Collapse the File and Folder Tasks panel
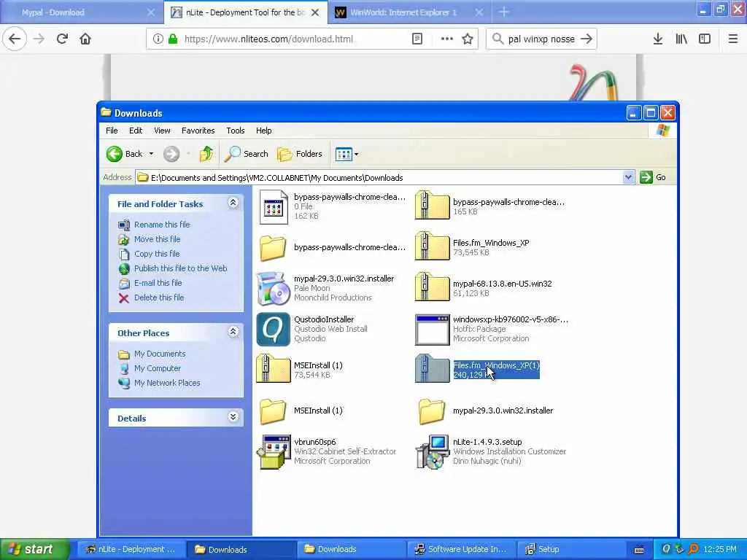This screenshot has width=747, height=560. click(233, 203)
